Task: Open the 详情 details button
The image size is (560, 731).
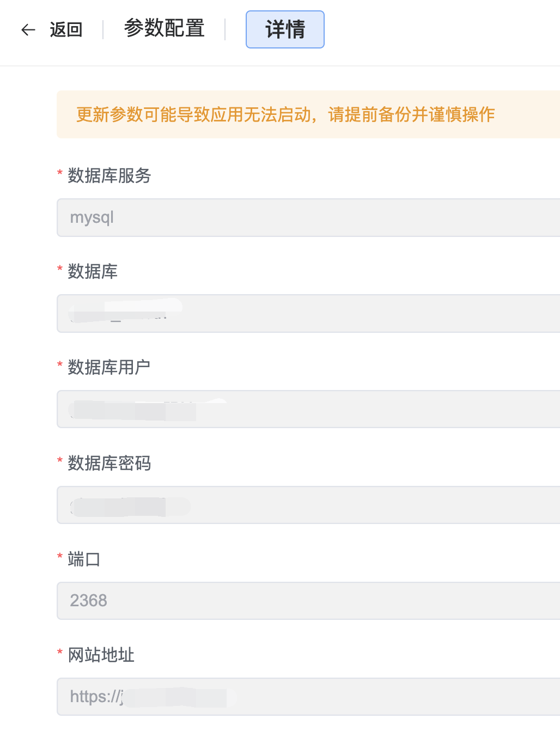Action: click(285, 29)
